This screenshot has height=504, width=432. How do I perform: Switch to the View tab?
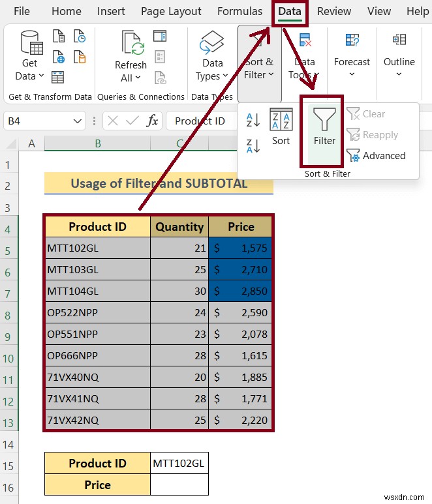pos(379,11)
